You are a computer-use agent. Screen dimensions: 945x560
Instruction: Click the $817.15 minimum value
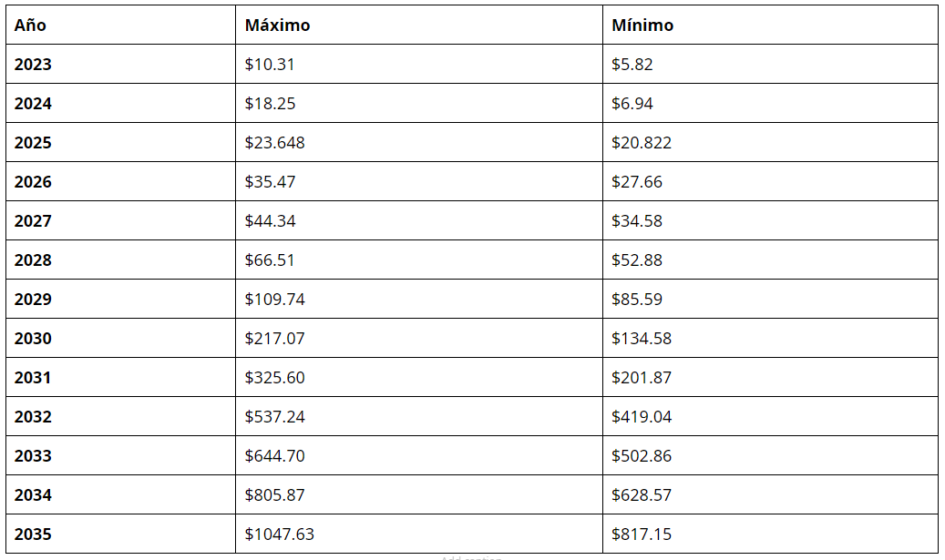pos(642,535)
